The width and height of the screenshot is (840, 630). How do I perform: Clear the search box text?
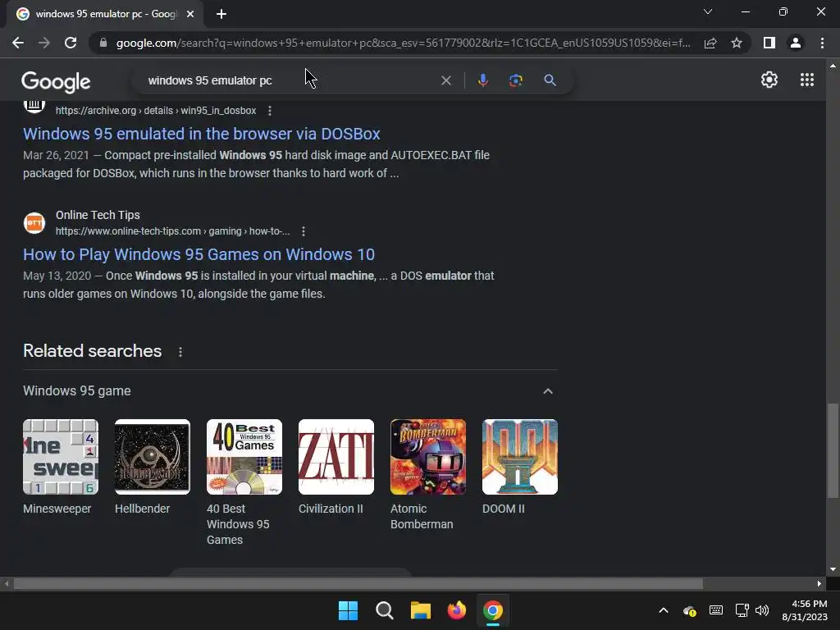click(445, 80)
